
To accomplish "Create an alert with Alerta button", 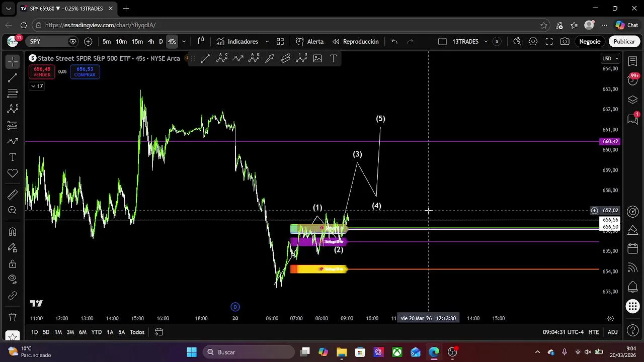I will click(x=309, y=42).
